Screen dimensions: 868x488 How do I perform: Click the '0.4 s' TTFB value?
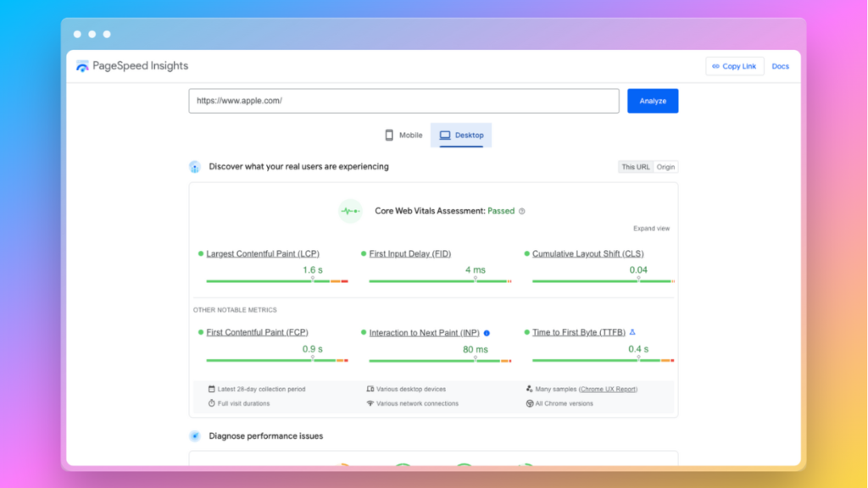click(x=638, y=348)
